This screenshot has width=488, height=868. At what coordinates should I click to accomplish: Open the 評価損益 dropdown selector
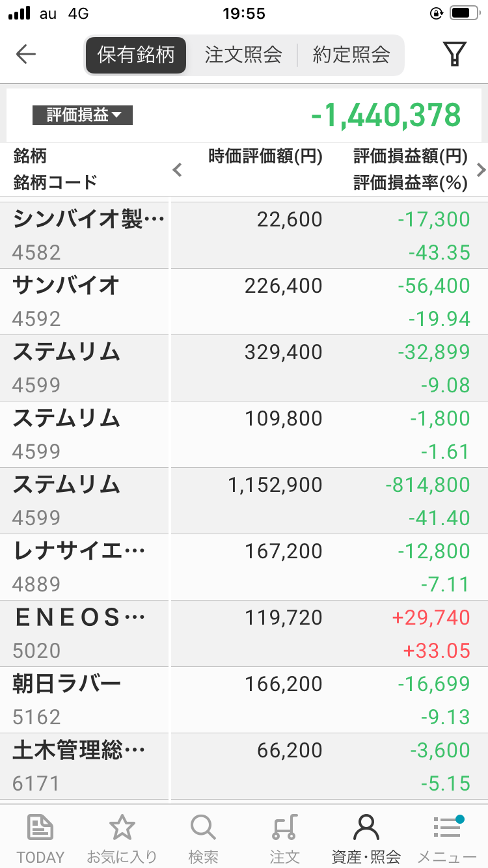point(83,116)
